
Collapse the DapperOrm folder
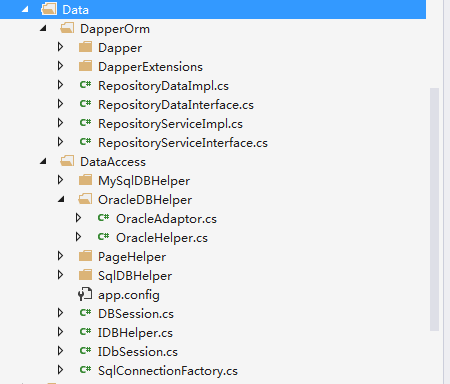pos(43,28)
